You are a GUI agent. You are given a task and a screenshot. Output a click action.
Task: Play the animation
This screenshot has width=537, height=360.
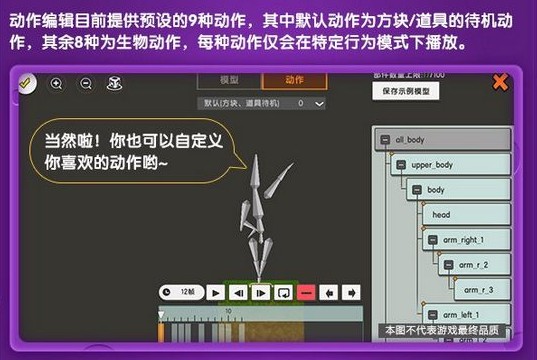(x=216, y=293)
